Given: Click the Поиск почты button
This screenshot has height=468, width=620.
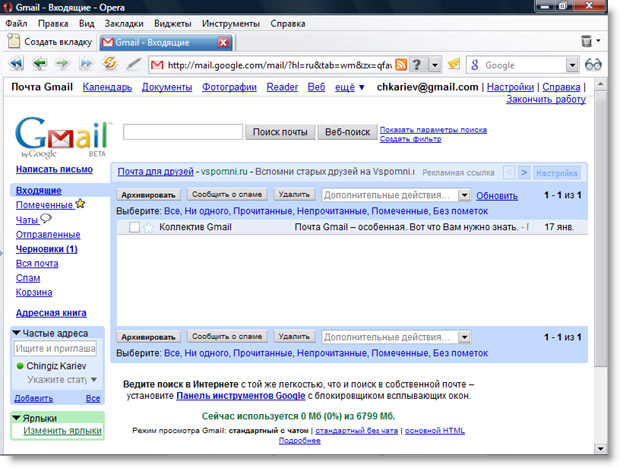Looking at the screenshot, I should 280,132.
